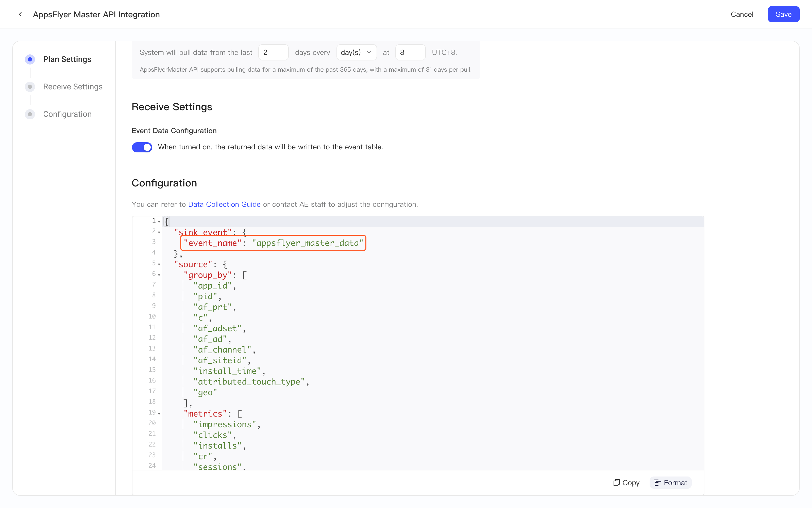Click the "attributed_touch_type" entry

(249, 382)
